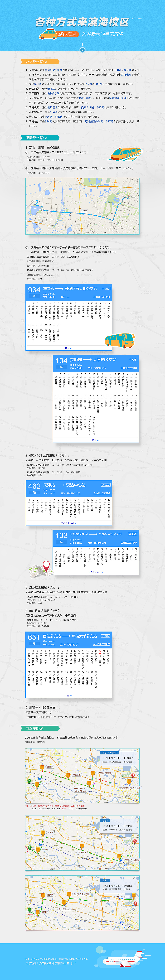The height and width of the screenshot is (980, 165).
Task: Open 在地图上显示路线 link on route 462 card
Action: pos(102,493)
